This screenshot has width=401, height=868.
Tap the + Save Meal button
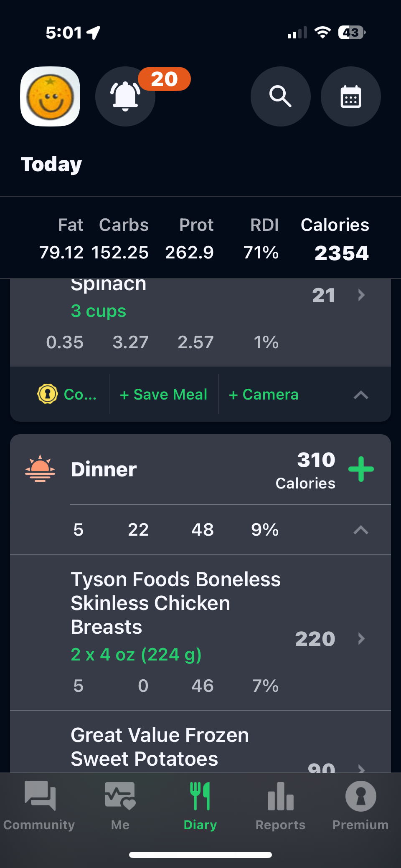163,394
